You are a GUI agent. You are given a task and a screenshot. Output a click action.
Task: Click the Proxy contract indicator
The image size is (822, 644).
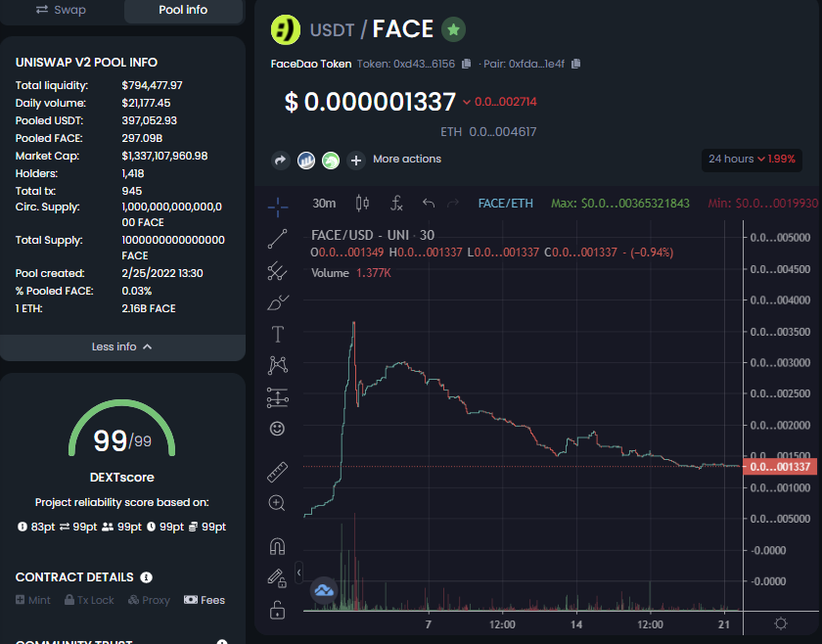tap(149, 600)
